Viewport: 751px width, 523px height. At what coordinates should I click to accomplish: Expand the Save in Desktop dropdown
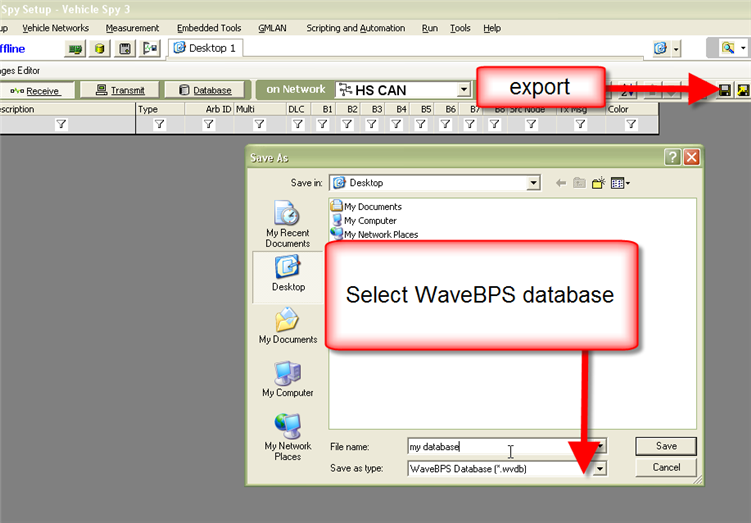533,183
